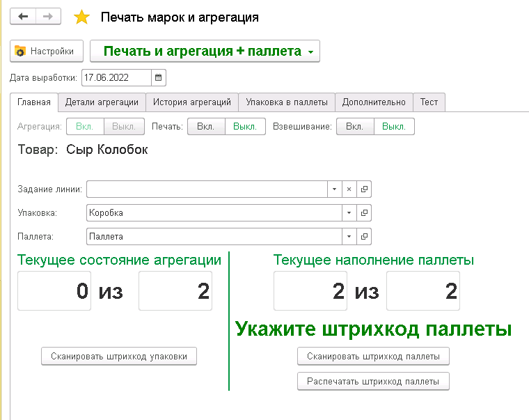Disable Печать with Выкл.
The width and height of the screenshot is (529, 420).
pyautogui.click(x=245, y=127)
